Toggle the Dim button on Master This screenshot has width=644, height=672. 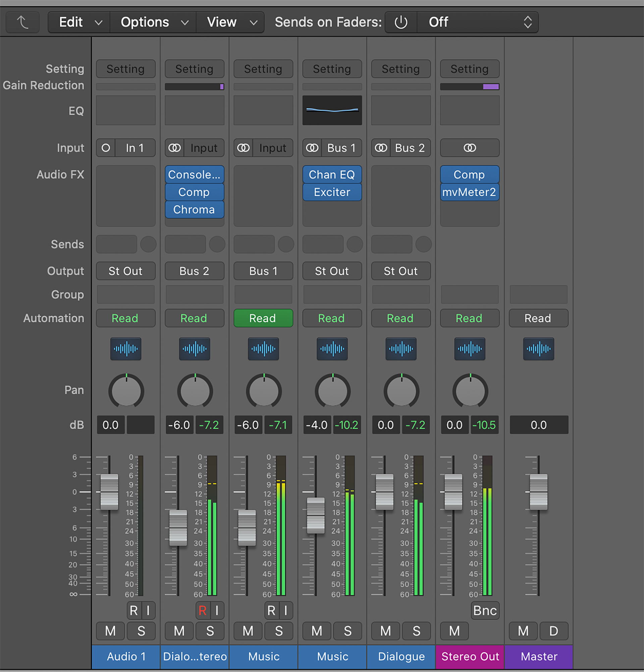point(554,631)
